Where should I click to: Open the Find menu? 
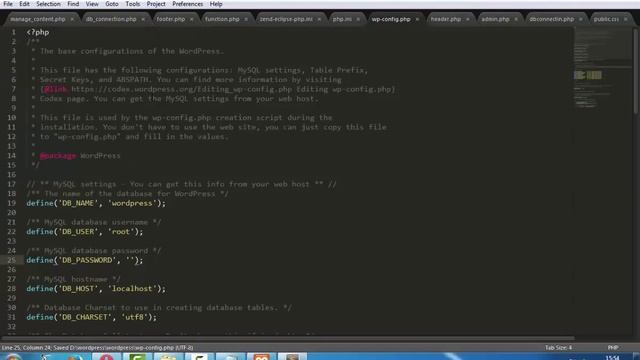(73, 4)
